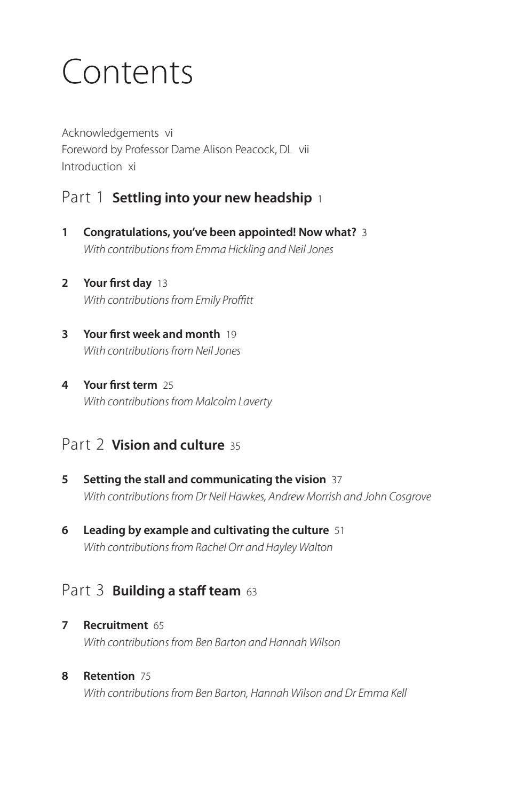Click contributor line with Rachel Orr and Hayley Walton
The height and width of the screenshot is (801, 532).
208,547
